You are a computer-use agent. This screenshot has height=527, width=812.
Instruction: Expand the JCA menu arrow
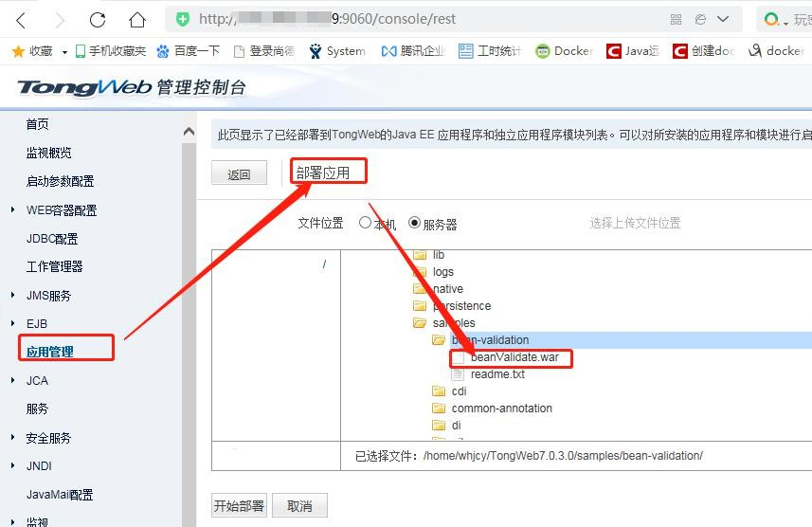tap(13, 380)
